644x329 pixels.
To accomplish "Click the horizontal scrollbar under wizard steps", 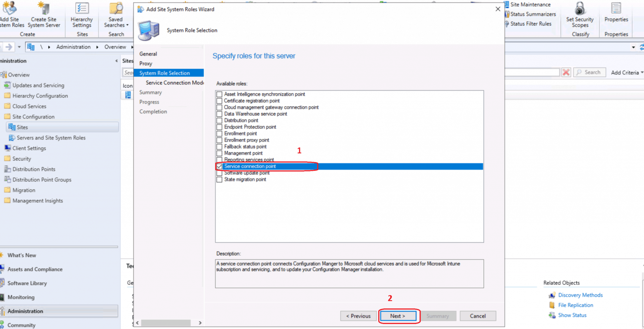I will (166, 323).
